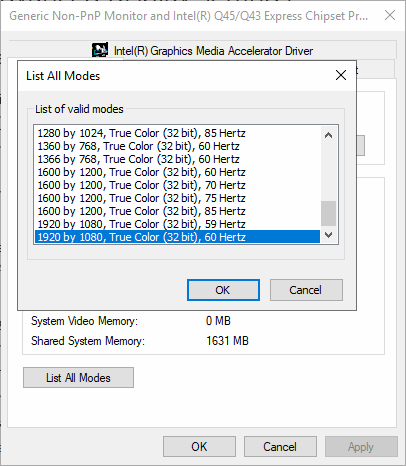Screen dimensions: 406x466
Task: Click the Intel Graphics Media Accelerator Driver icon
Action: click(100, 50)
